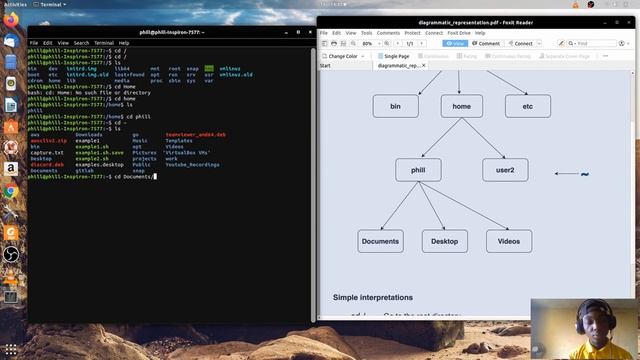Launch Google Chrome from the dock
640x360 pixels.
[11, 190]
